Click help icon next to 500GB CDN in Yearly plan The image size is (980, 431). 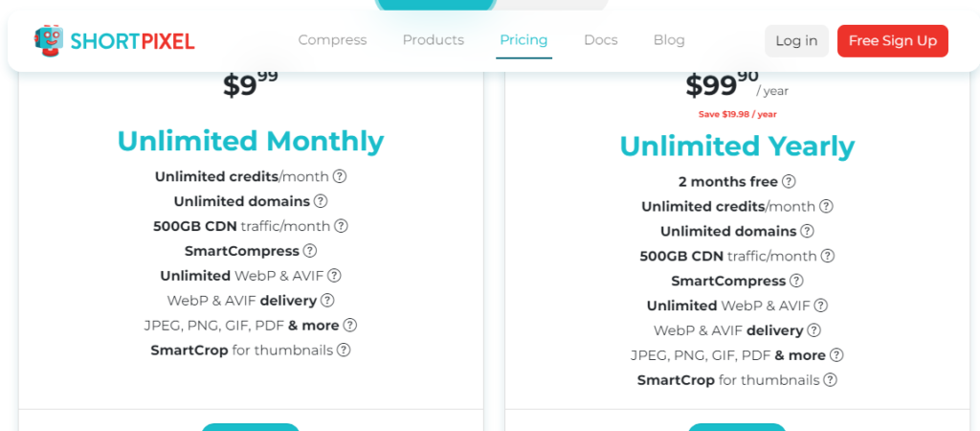pyautogui.click(x=828, y=256)
